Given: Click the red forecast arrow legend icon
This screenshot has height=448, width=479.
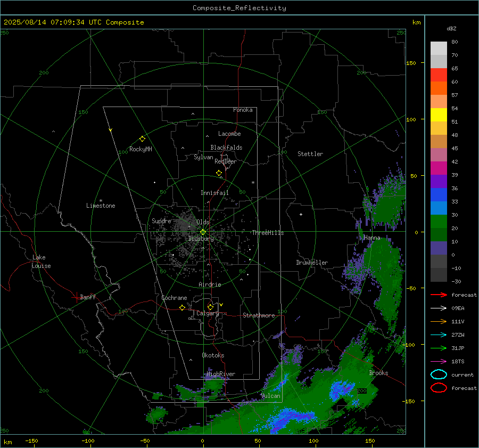Looking at the screenshot, I should [x=439, y=295].
